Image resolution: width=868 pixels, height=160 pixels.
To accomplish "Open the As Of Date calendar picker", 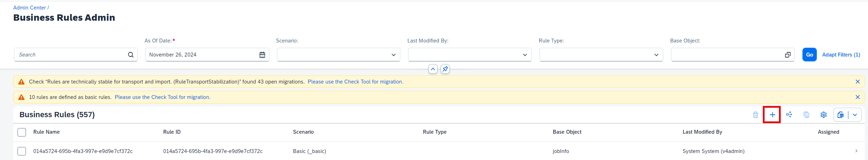I will point(262,55).
